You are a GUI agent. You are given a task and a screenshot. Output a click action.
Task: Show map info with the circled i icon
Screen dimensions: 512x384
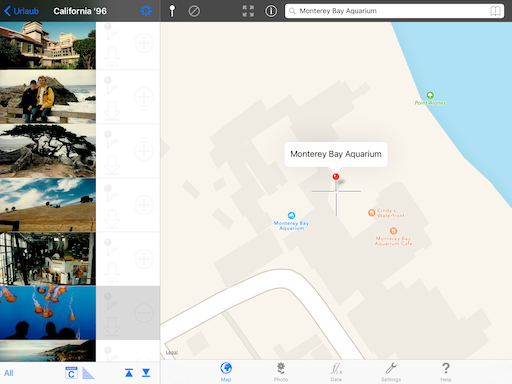pyautogui.click(x=271, y=11)
